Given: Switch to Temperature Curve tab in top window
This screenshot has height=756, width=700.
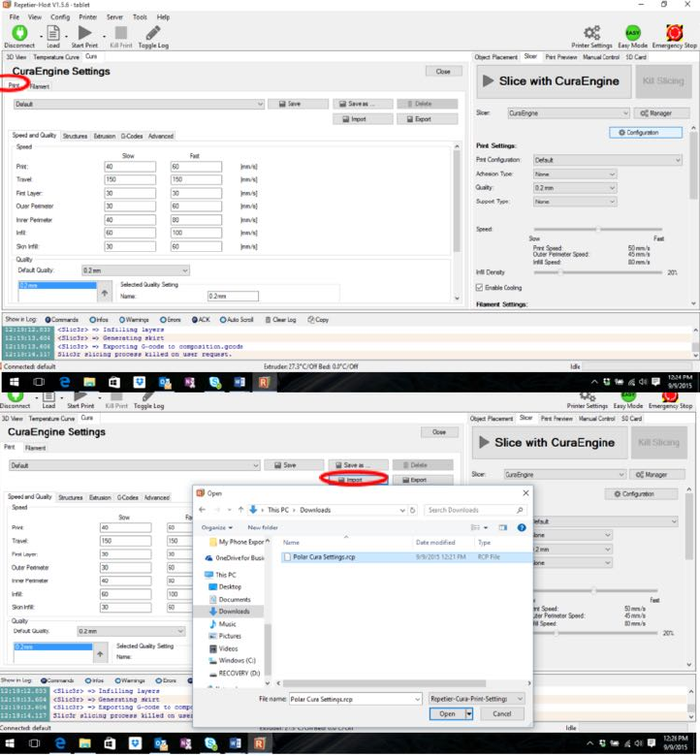Looking at the screenshot, I should 56,57.
